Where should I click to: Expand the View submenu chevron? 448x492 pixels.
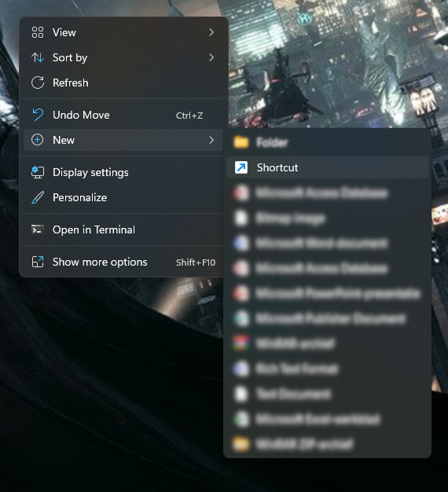pyautogui.click(x=211, y=32)
